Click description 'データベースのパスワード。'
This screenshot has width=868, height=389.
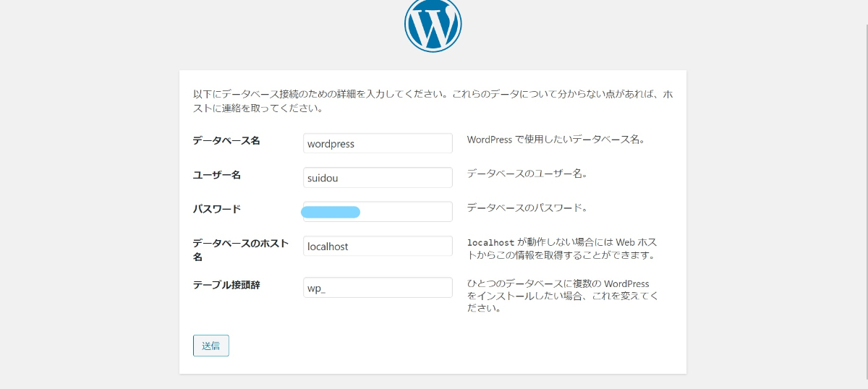point(527,208)
